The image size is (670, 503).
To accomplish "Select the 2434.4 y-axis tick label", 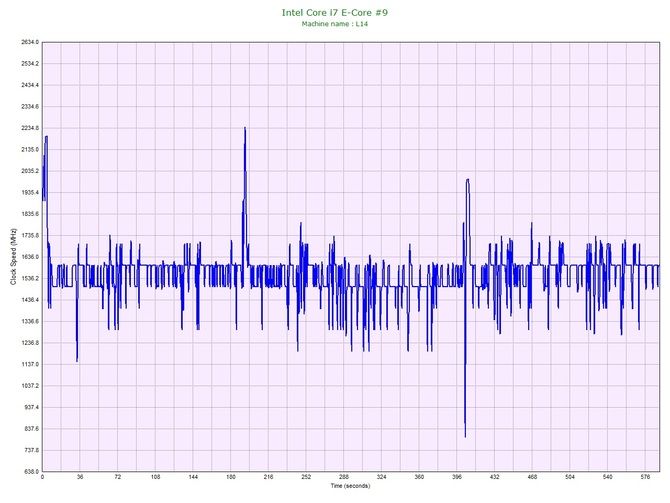I will point(30,85).
